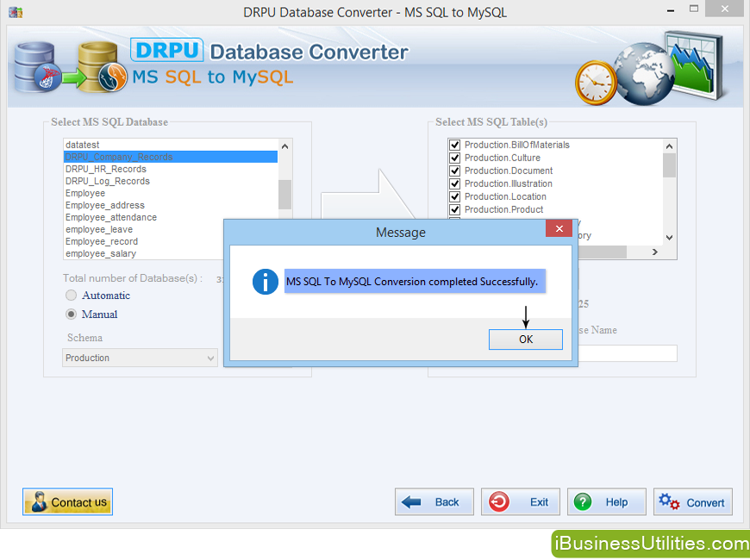Click tables list scroll down arrow

coord(669,237)
